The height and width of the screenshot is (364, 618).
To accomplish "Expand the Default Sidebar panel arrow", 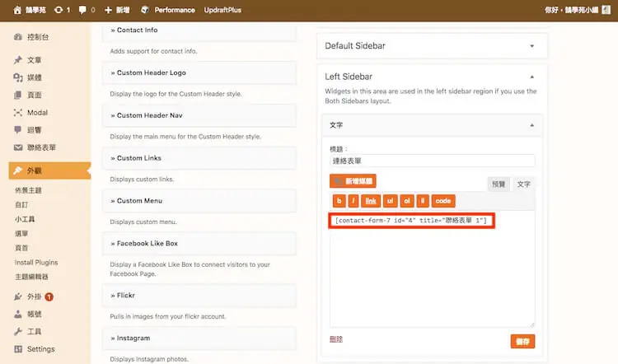I will pyautogui.click(x=532, y=46).
